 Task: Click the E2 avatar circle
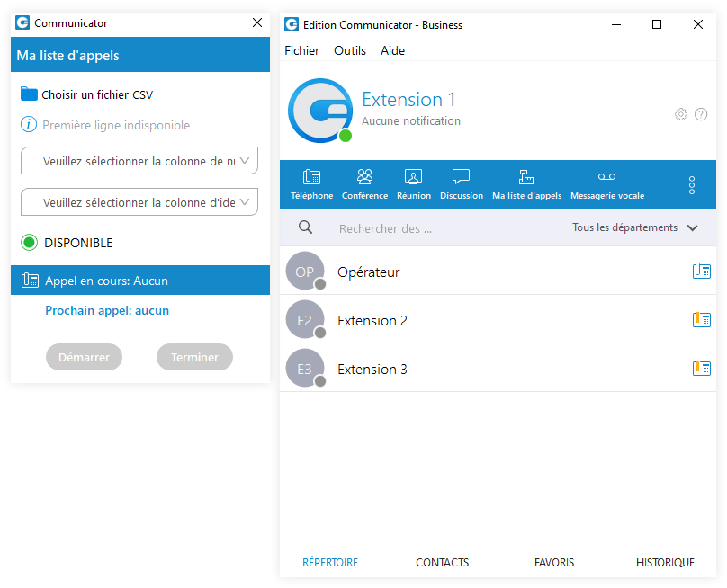tap(305, 320)
